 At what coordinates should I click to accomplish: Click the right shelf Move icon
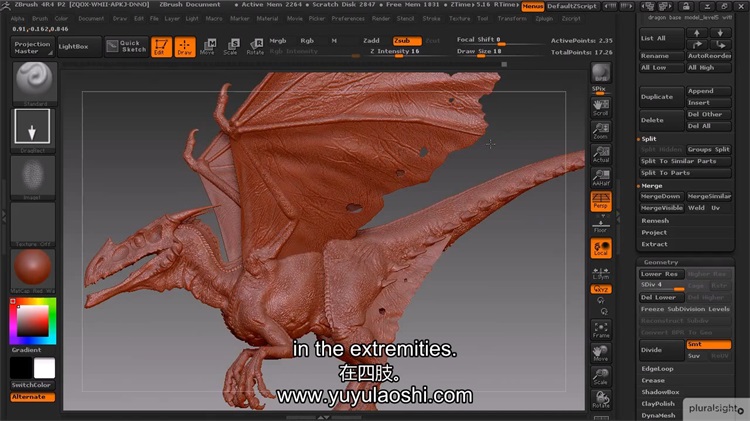(601, 353)
